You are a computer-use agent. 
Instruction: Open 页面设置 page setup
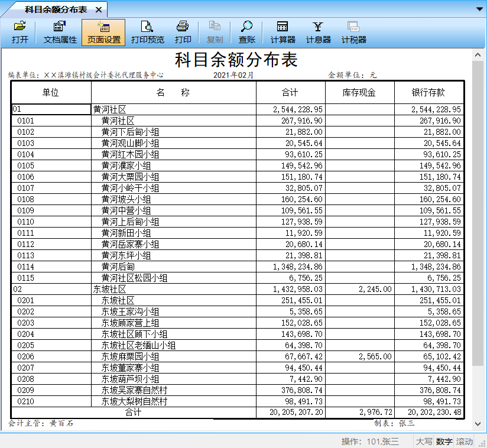click(103, 33)
